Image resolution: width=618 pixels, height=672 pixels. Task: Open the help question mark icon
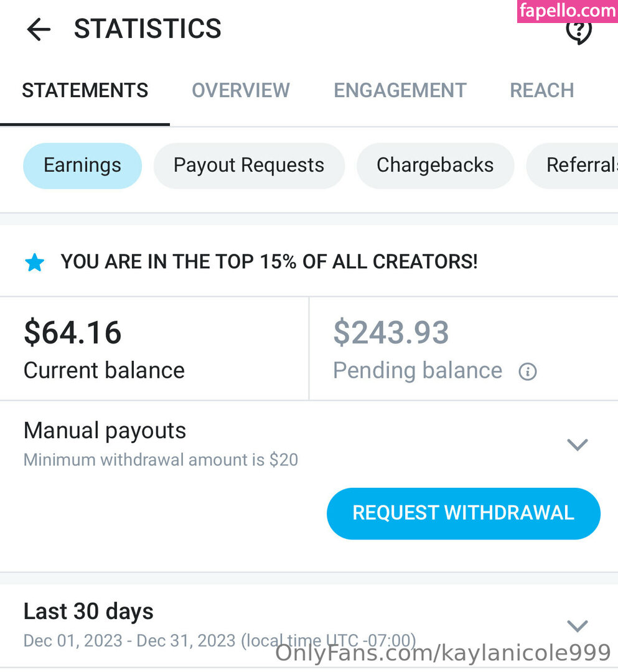(x=579, y=31)
